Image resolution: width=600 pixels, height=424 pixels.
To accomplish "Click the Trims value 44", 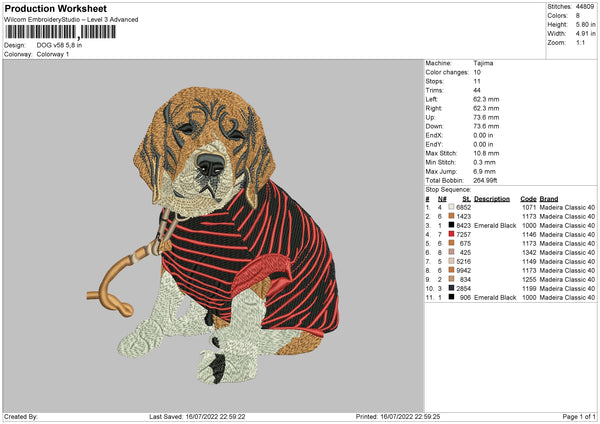I will pyautogui.click(x=477, y=90).
